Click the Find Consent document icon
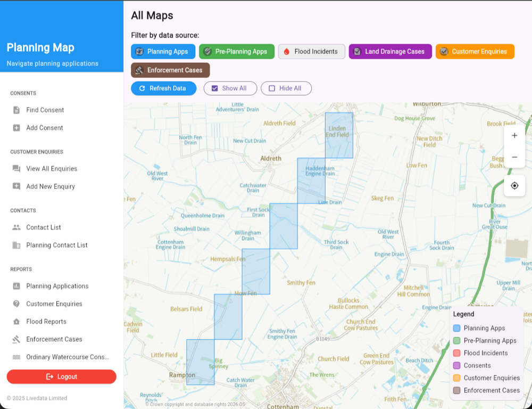 click(16, 110)
